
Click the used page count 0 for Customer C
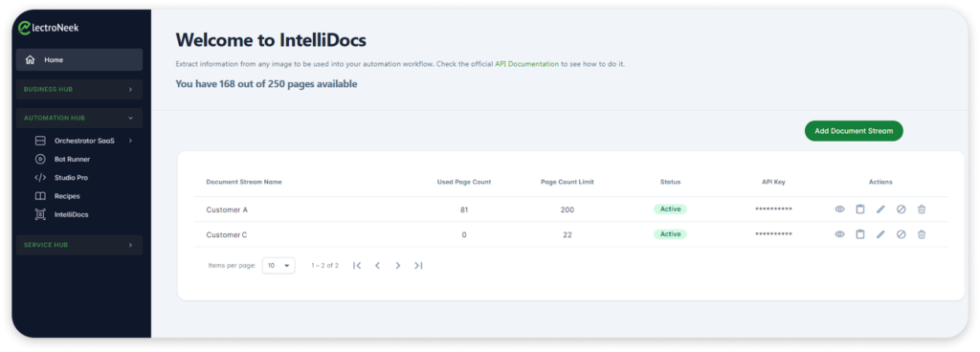click(x=464, y=234)
